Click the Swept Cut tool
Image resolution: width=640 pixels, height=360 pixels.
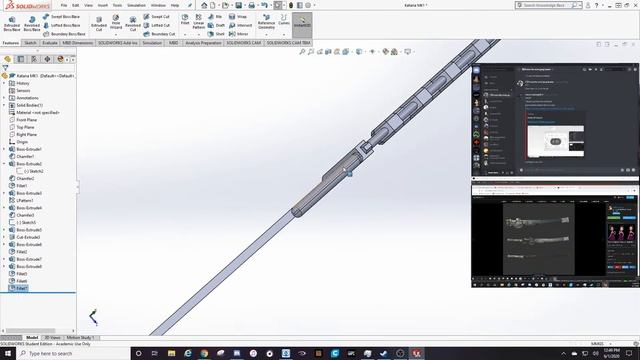[x=156, y=17]
